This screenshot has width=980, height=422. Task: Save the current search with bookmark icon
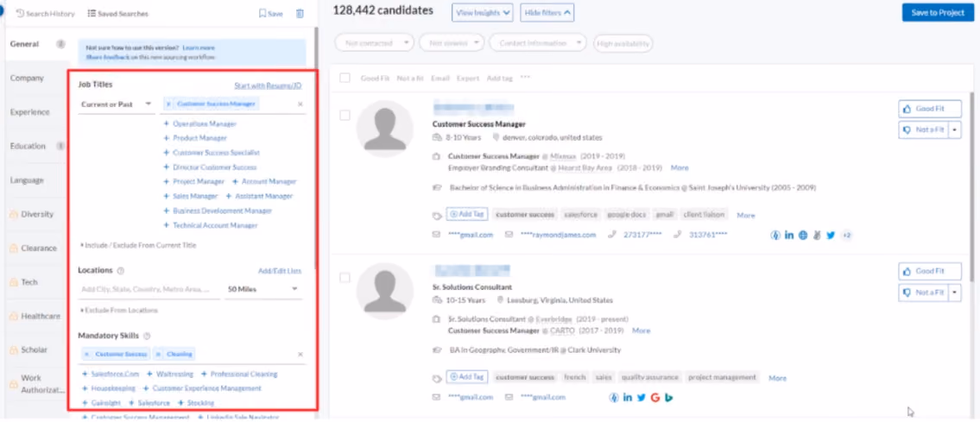tap(271, 13)
